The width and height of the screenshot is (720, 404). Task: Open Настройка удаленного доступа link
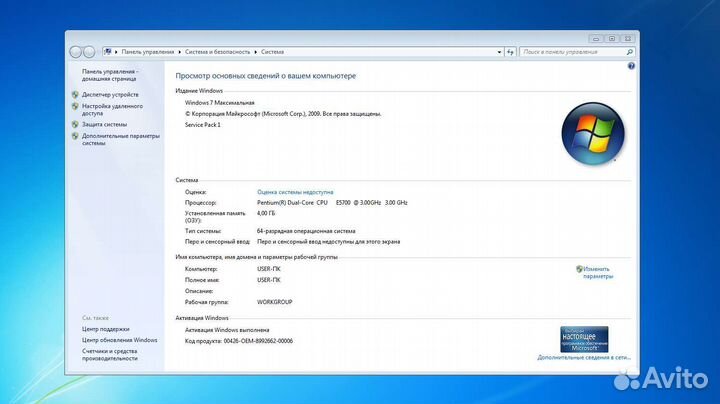112,110
